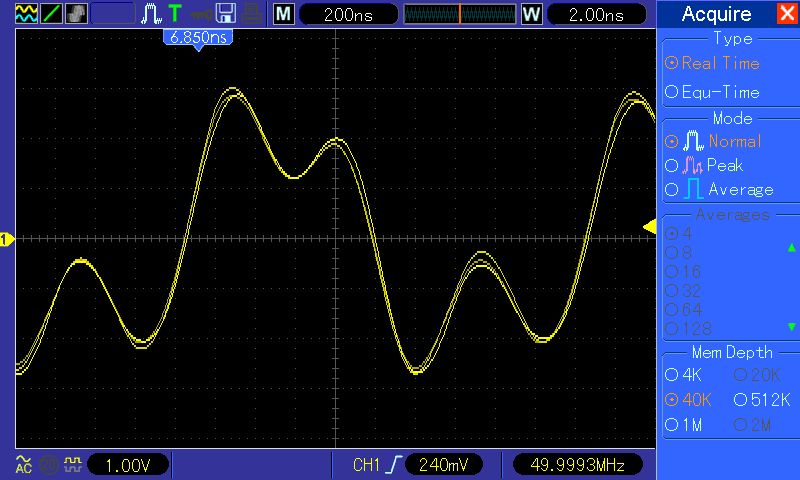Set memory depth to 1M
Image resolution: width=800 pixels, height=480 pixels.
pos(684,424)
